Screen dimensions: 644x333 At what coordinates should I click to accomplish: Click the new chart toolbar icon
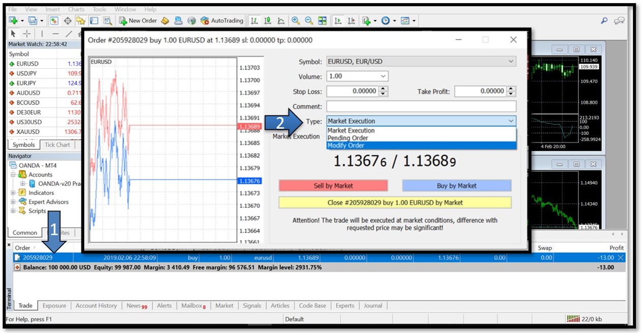pyautogui.click(x=13, y=21)
